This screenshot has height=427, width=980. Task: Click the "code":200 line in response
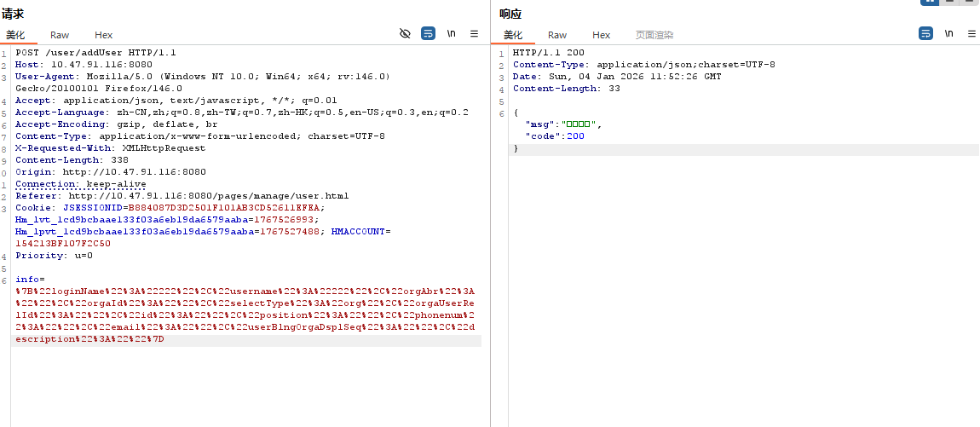coord(555,136)
